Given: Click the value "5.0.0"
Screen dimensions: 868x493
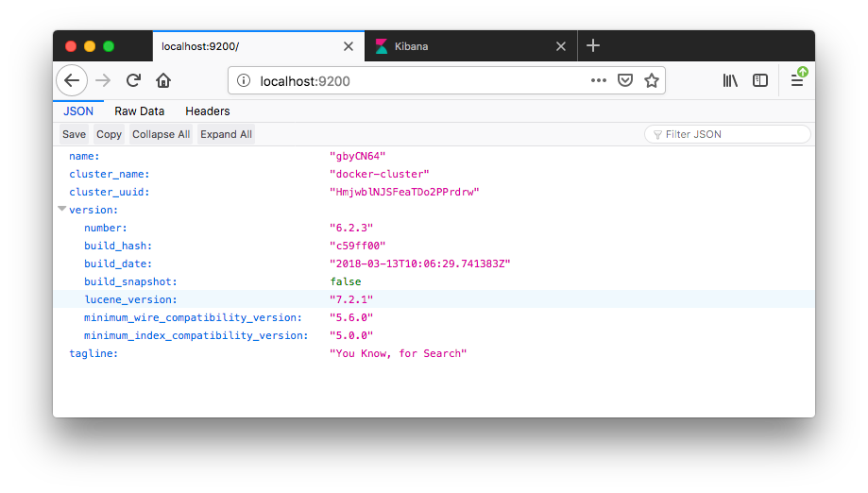Looking at the screenshot, I should pos(351,335).
